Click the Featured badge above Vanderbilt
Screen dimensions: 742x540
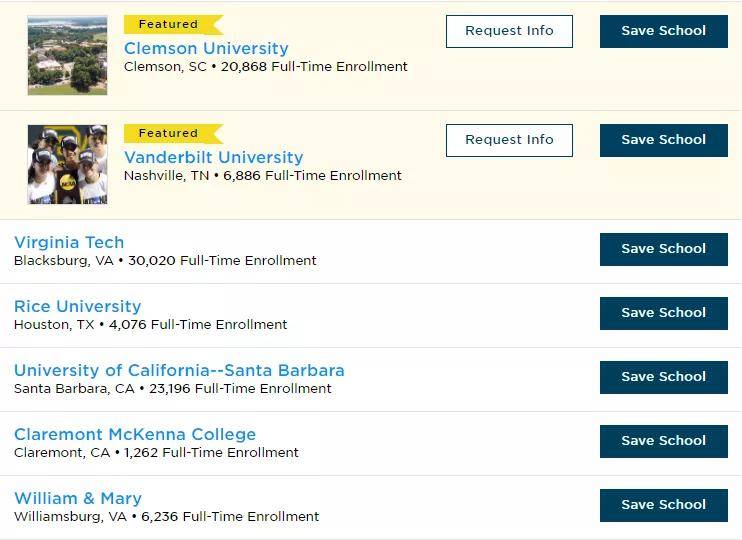click(169, 133)
